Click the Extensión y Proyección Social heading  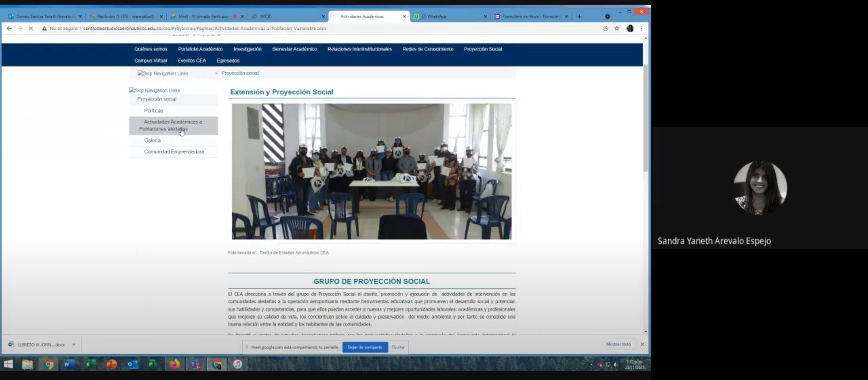click(x=282, y=92)
